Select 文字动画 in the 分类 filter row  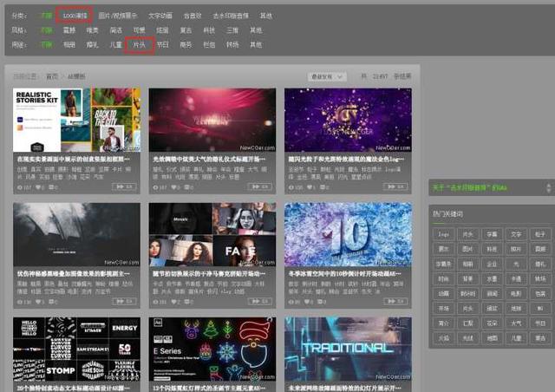[160, 16]
